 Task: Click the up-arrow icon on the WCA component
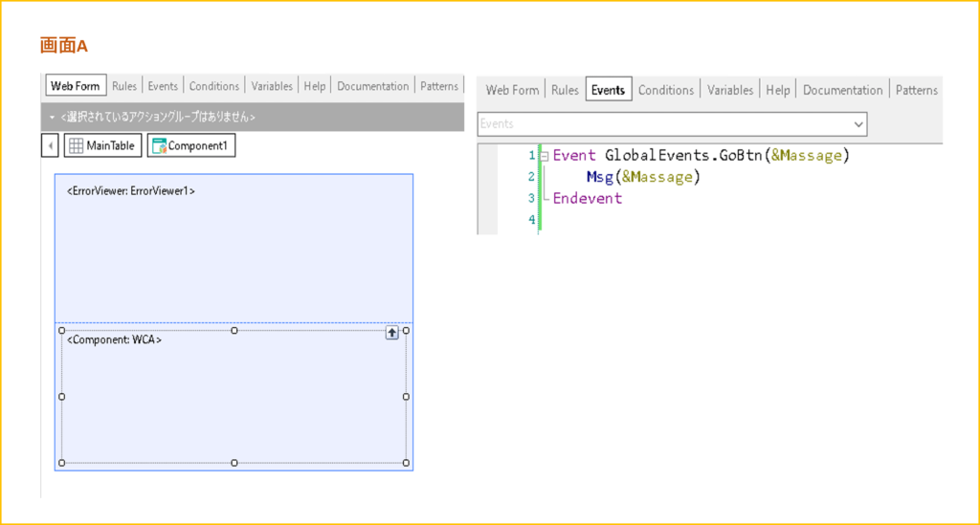[392, 333]
